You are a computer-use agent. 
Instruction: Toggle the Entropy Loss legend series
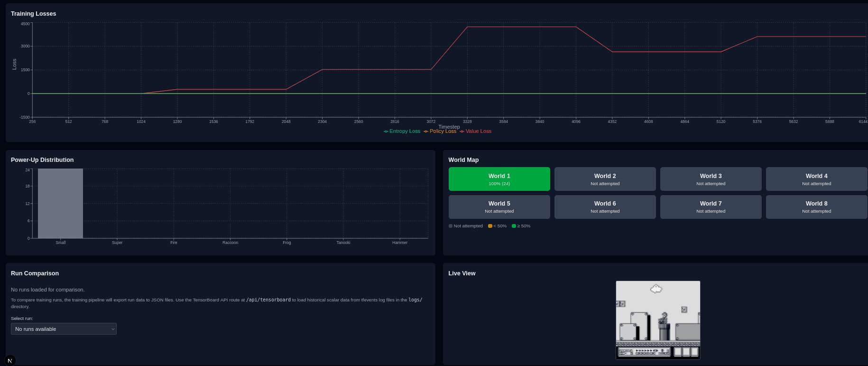pos(402,131)
